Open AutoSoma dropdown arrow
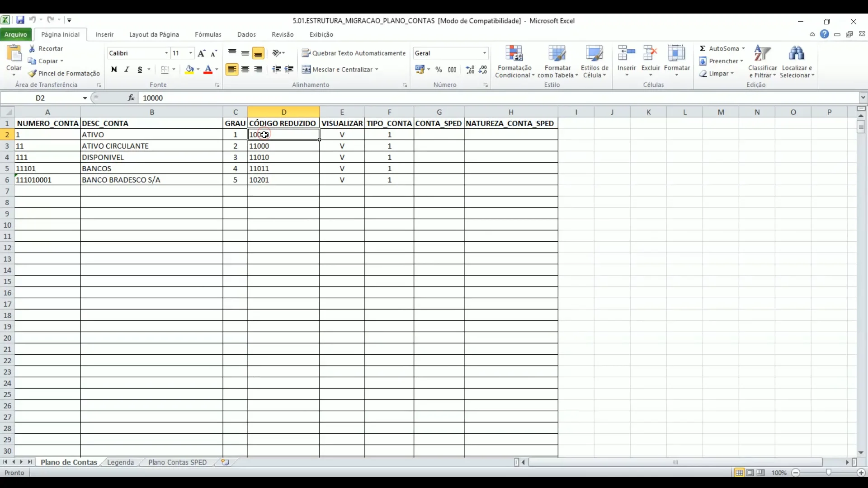The image size is (868, 488). 743,48
